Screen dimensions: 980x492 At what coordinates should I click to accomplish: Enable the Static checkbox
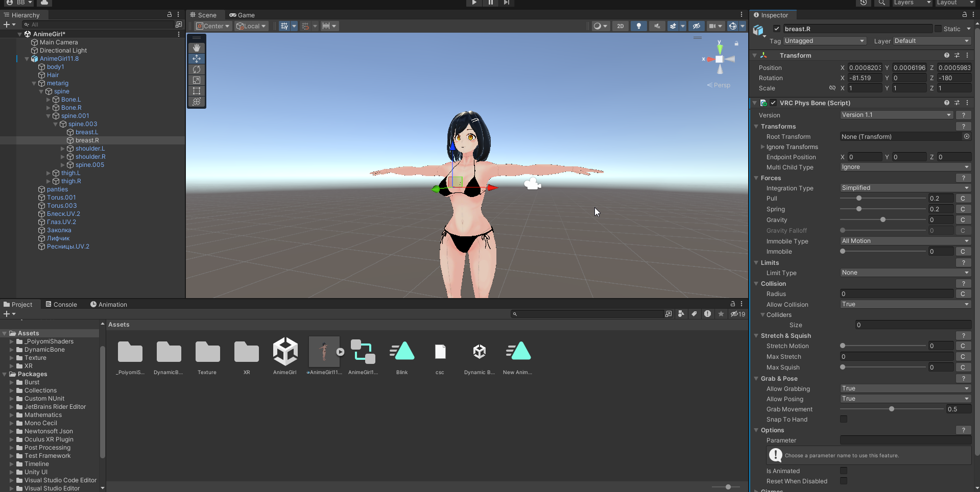tap(938, 29)
